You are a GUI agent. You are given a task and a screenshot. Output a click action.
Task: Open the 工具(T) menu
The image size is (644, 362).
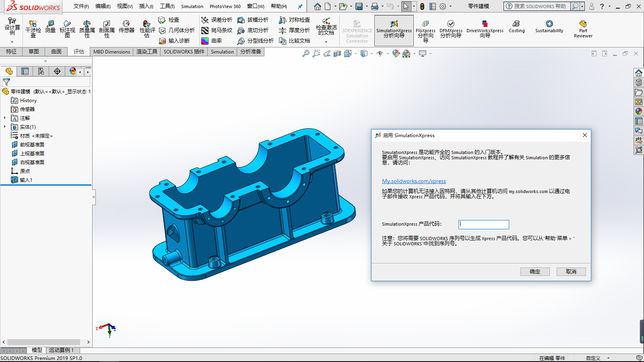click(x=167, y=6)
